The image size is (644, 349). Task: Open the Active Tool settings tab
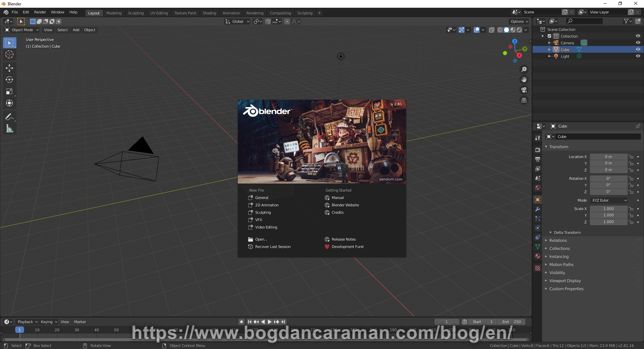538,138
